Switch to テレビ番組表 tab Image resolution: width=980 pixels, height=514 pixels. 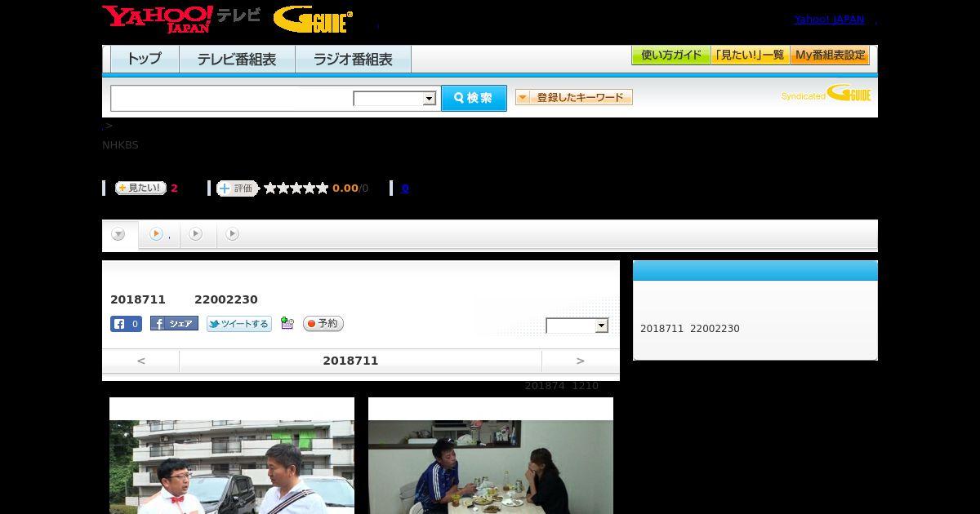tap(237, 60)
